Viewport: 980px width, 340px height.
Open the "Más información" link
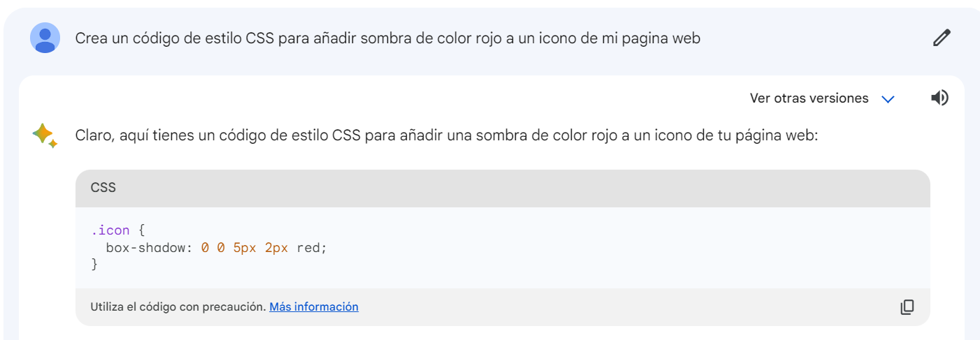tap(314, 306)
